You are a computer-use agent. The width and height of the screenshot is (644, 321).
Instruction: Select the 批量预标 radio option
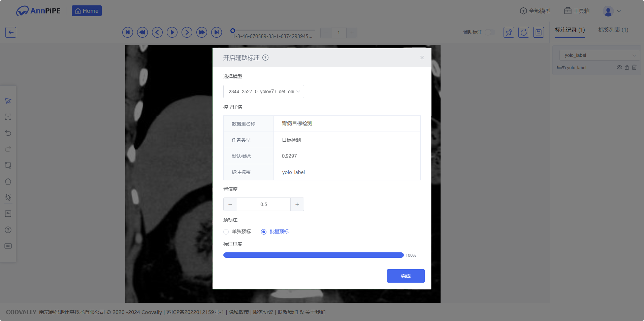click(275, 231)
